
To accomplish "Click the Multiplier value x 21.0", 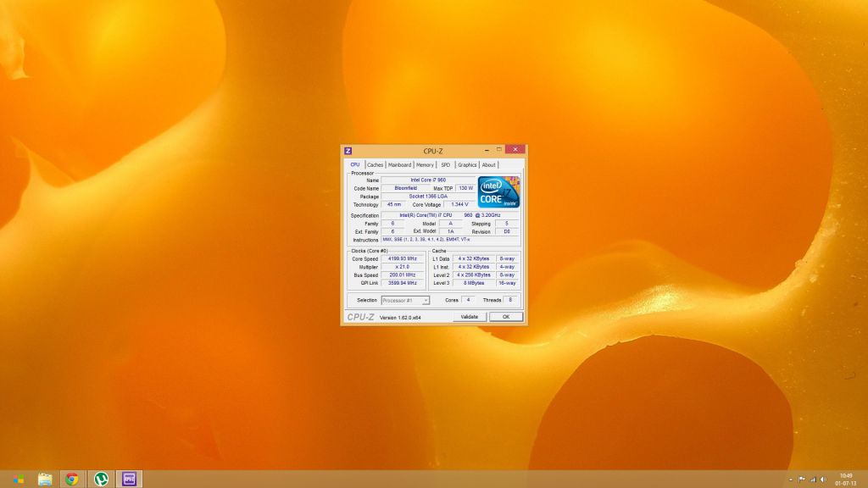I will (x=403, y=267).
